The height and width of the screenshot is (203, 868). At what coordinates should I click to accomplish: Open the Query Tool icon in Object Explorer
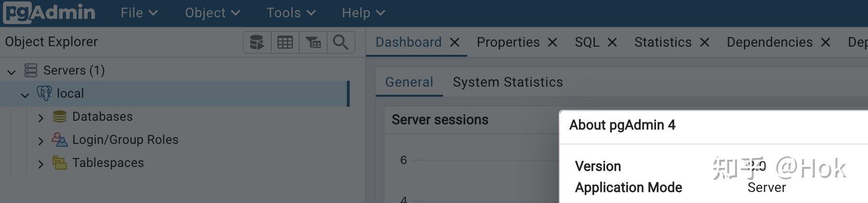coord(257,42)
